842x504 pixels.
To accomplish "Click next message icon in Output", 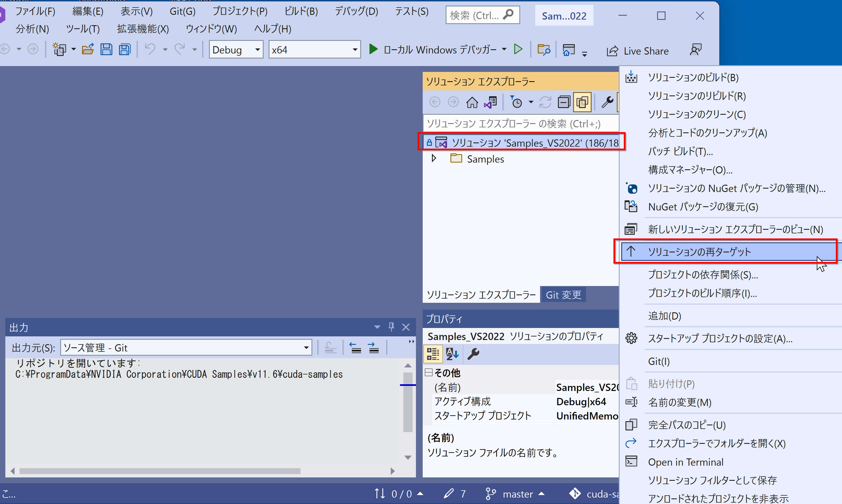I will (374, 348).
